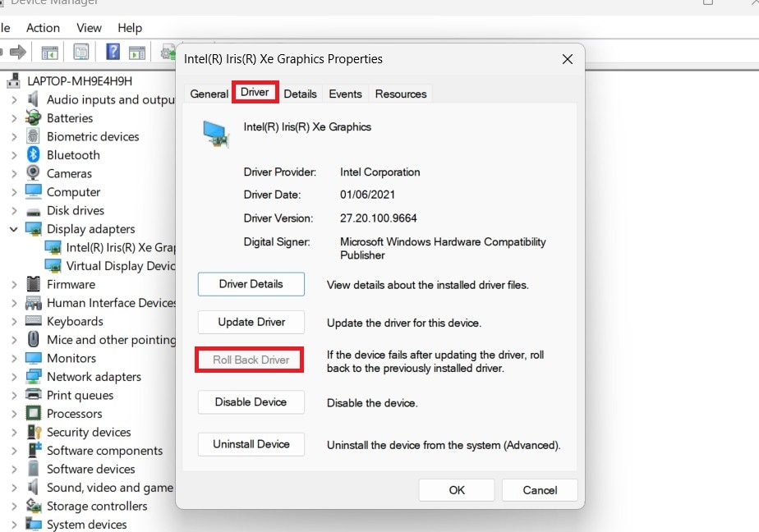Click the Storage controllers icon

[x=34, y=506]
